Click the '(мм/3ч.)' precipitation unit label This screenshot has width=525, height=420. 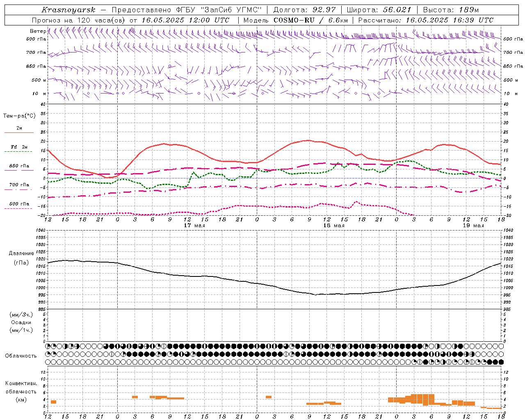21,315
